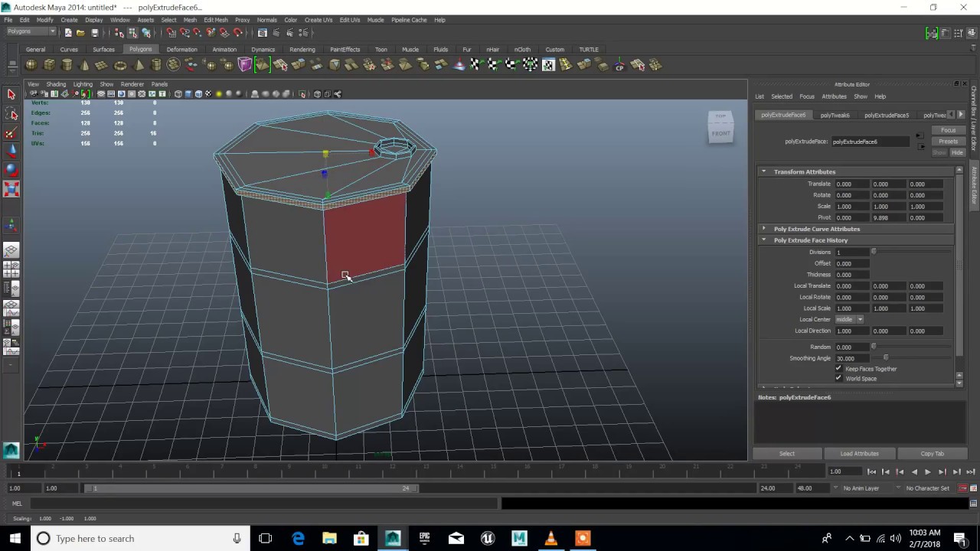Click the Copy Tab button

click(x=932, y=453)
